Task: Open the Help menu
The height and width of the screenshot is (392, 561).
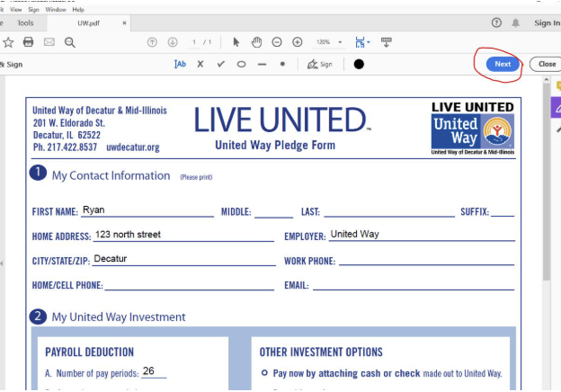Action: pos(78,9)
